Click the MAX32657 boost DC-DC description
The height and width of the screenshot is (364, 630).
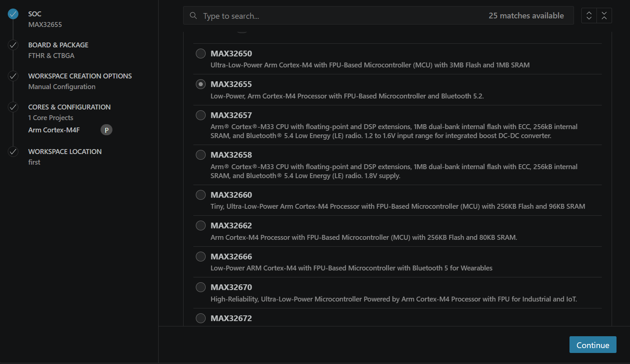394,131
